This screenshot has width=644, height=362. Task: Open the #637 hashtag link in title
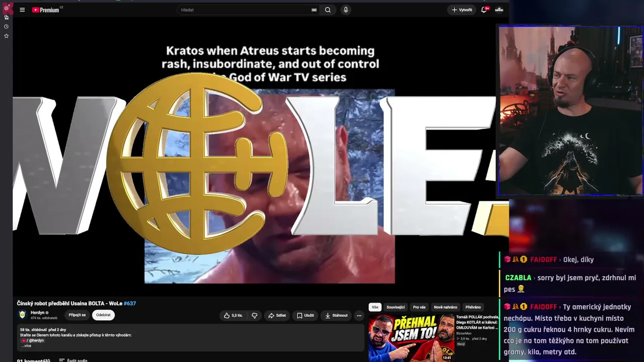(x=130, y=303)
